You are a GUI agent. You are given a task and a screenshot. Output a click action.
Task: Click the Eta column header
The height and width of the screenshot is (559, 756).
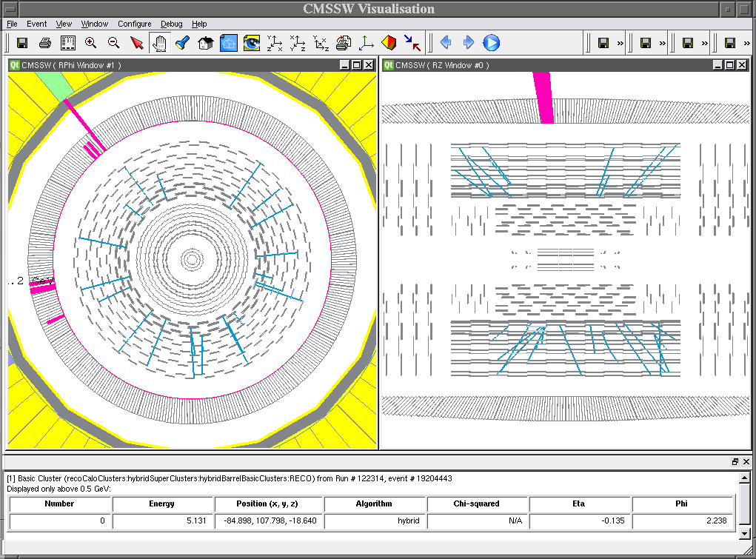578,503
